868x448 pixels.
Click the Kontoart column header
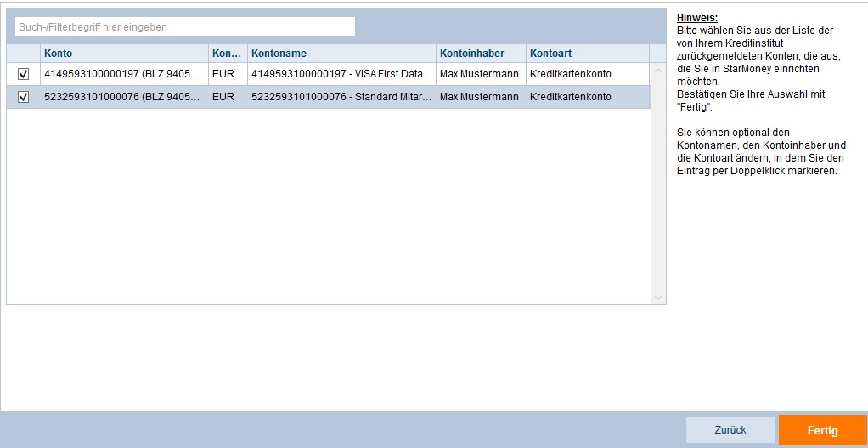[x=587, y=54]
